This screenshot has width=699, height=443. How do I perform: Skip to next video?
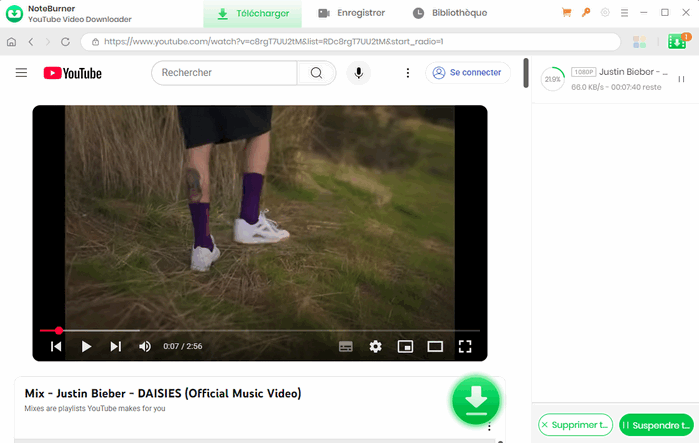[115, 346]
